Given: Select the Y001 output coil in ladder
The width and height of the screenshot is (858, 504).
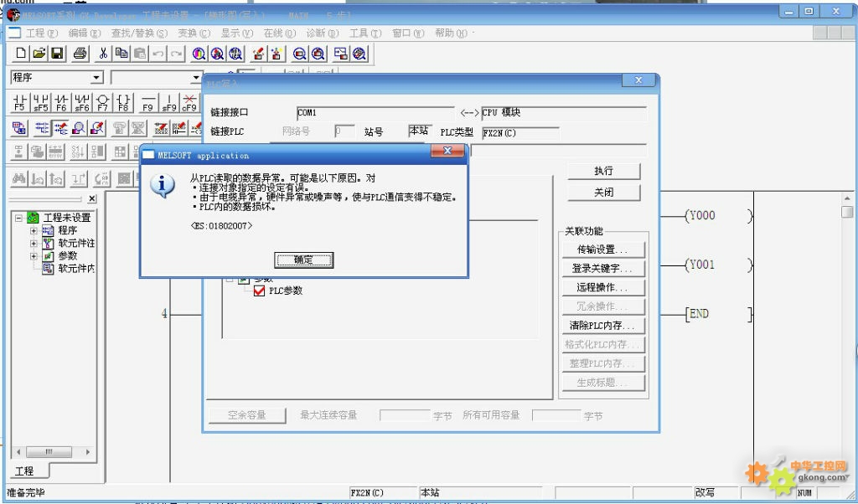Looking at the screenshot, I should tap(718, 265).
